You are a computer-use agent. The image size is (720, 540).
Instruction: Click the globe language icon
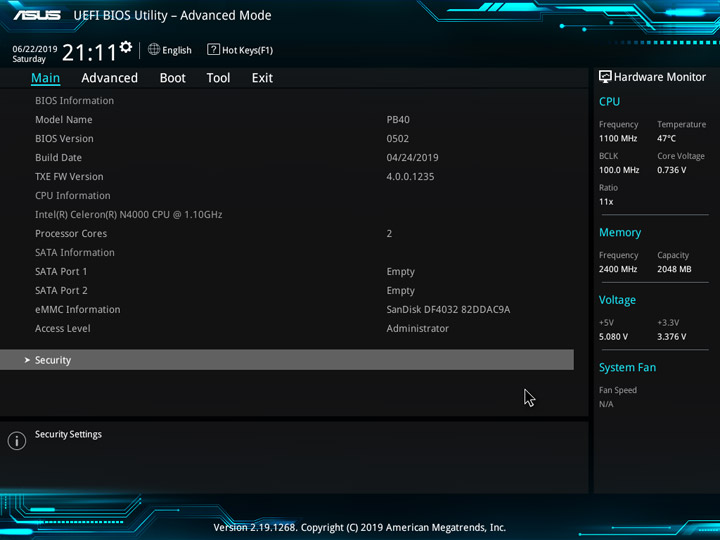(154, 49)
